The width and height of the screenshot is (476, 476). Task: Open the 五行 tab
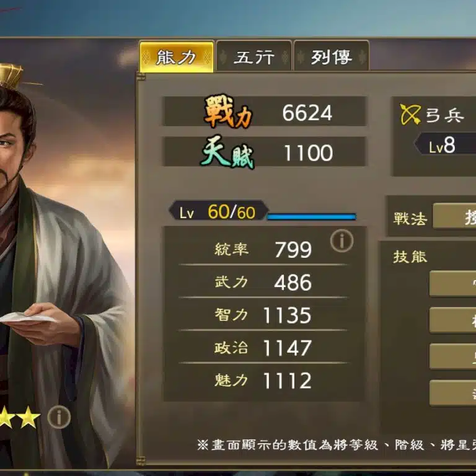click(254, 57)
